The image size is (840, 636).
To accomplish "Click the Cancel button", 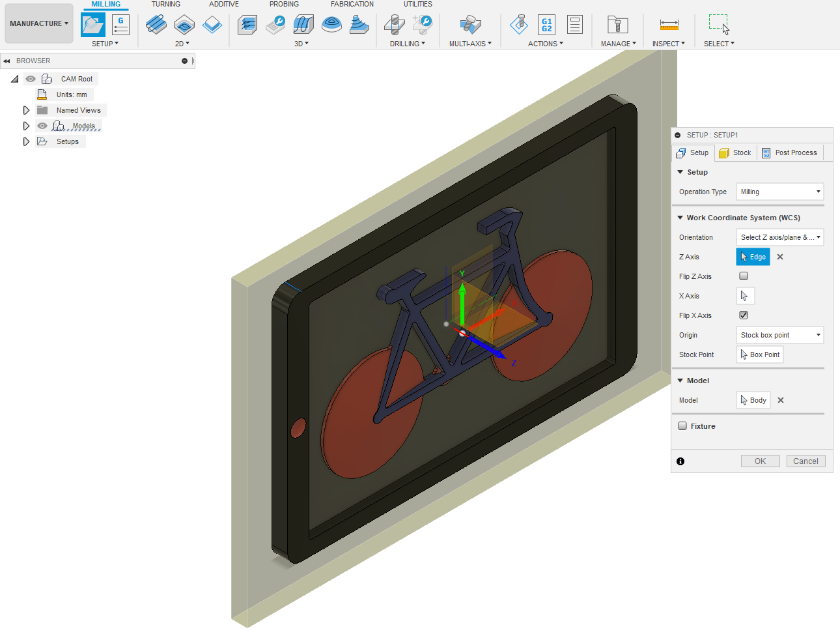I will coord(805,461).
